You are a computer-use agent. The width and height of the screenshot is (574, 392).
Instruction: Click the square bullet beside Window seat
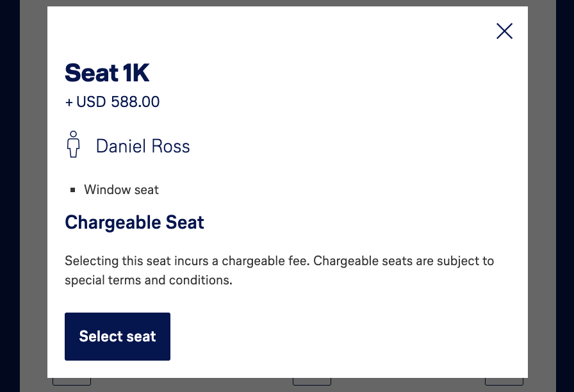(x=72, y=190)
